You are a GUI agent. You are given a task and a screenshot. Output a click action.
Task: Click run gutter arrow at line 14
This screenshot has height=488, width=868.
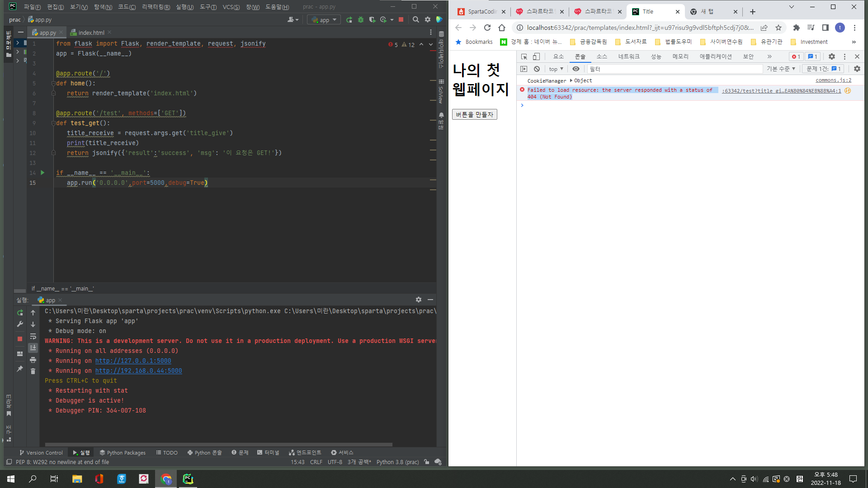click(42, 173)
